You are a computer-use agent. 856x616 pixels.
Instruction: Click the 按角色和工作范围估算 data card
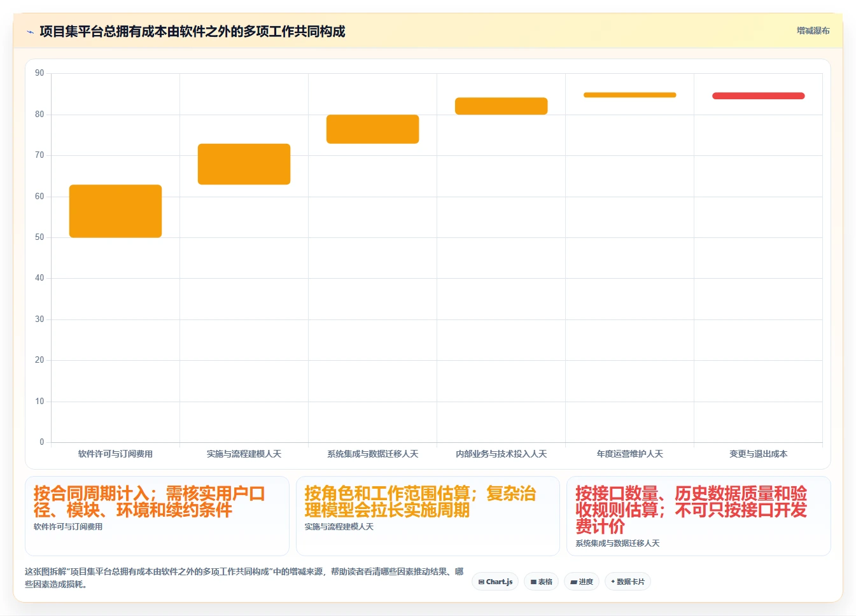428,515
